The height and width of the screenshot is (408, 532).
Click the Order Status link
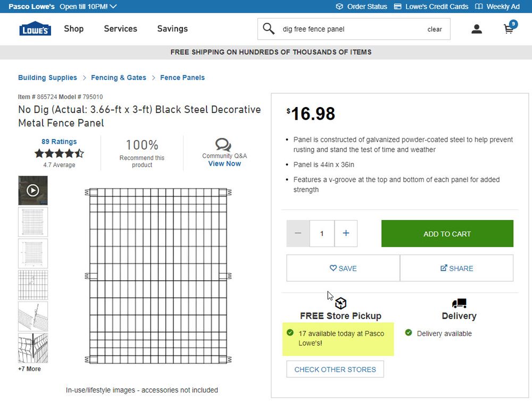pos(361,6)
